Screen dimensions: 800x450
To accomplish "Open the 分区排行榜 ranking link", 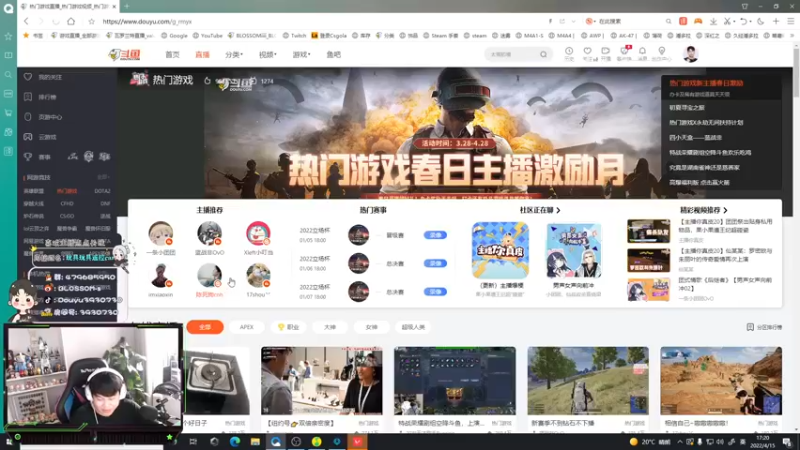I will (764, 327).
